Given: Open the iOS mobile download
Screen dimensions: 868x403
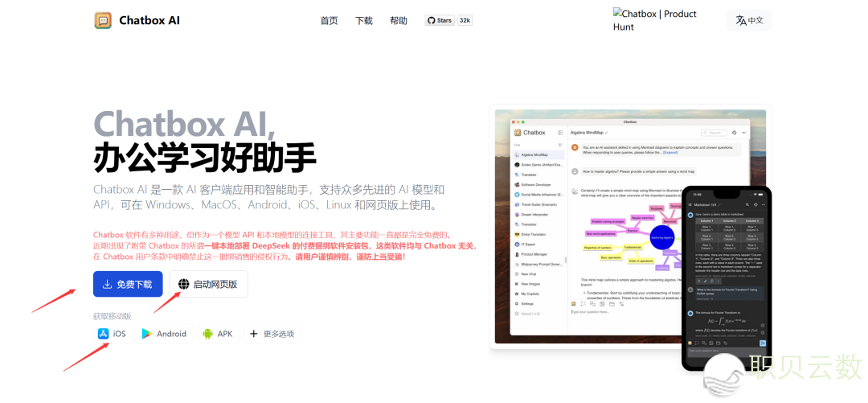Looking at the screenshot, I should click(x=113, y=334).
